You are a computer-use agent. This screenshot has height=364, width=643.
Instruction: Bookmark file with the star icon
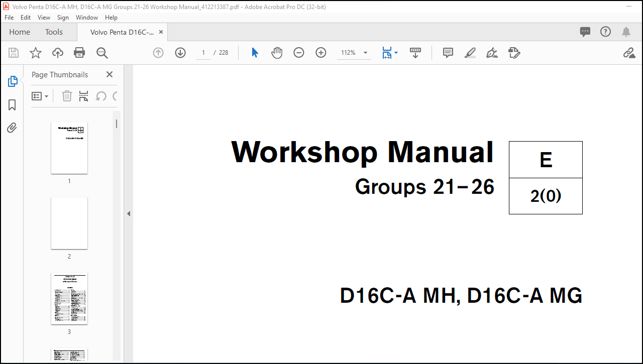point(36,53)
